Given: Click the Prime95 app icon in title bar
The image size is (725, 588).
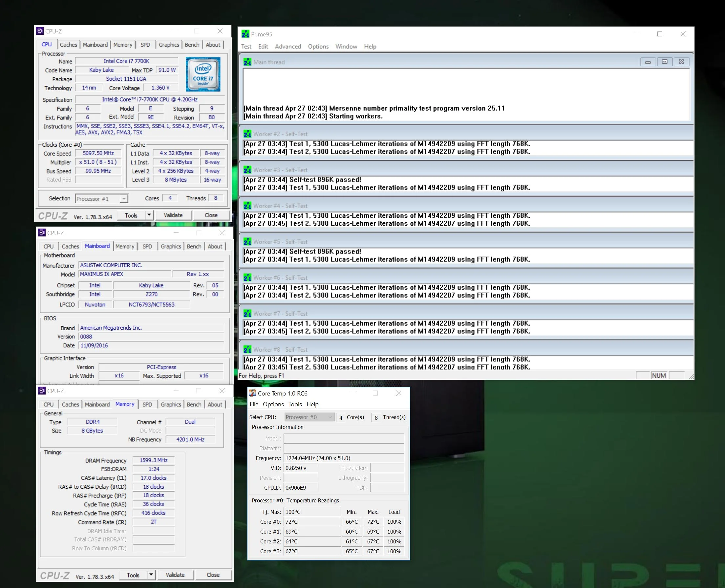Looking at the screenshot, I should coord(245,34).
